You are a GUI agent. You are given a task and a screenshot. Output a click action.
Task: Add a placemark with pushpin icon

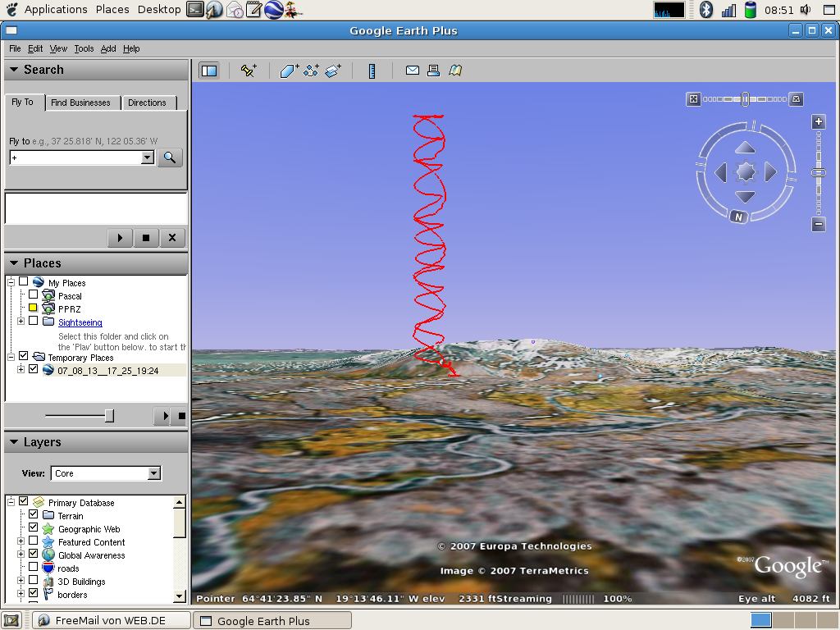coord(249,71)
